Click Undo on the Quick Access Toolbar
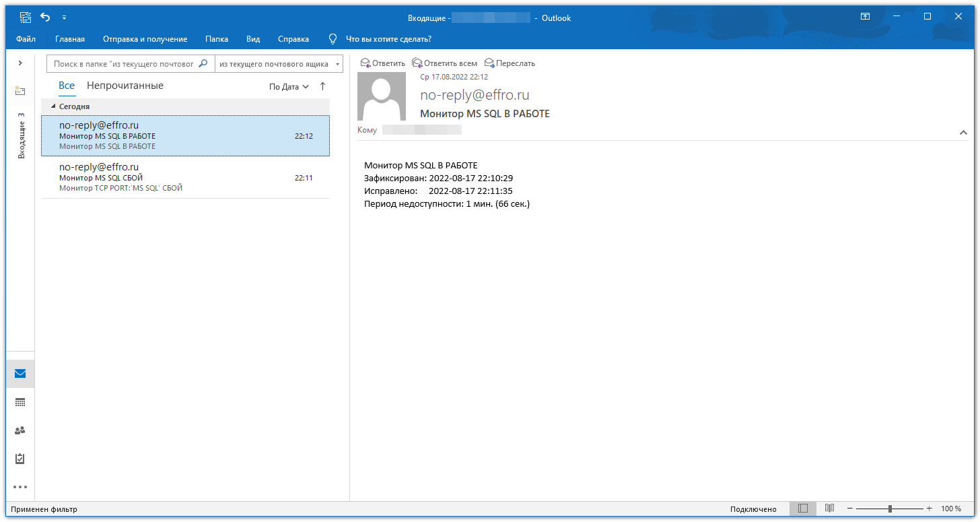 pyautogui.click(x=44, y=17)
